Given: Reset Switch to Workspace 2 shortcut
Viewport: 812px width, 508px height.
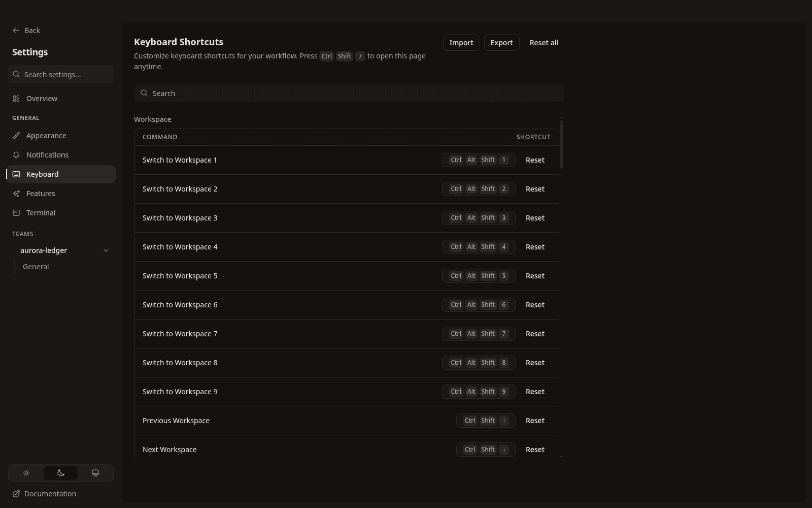Looking at the screenshot, I should 535,189.
